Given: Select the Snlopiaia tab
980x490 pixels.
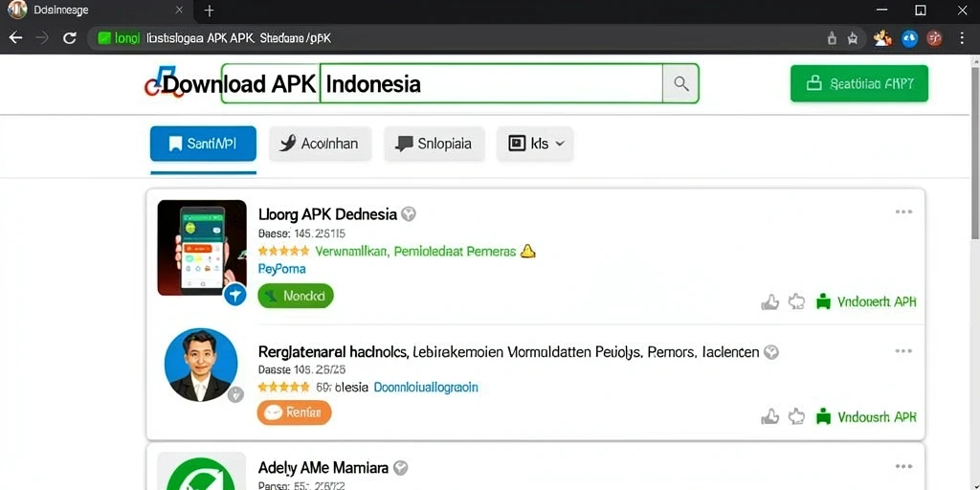Looking at the screenshot, I should (434, 144).
